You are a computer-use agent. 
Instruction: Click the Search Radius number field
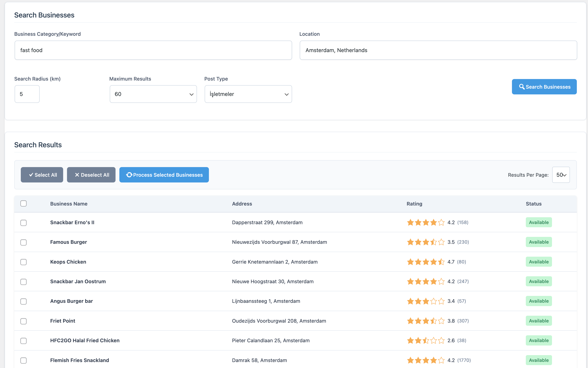27,94
